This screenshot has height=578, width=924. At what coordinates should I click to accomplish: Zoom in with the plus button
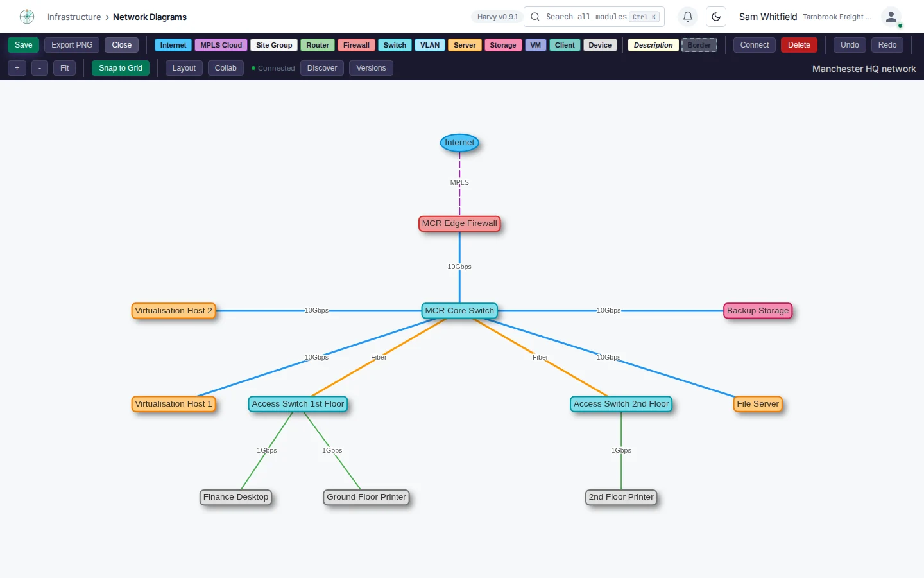tap(17, 68)
